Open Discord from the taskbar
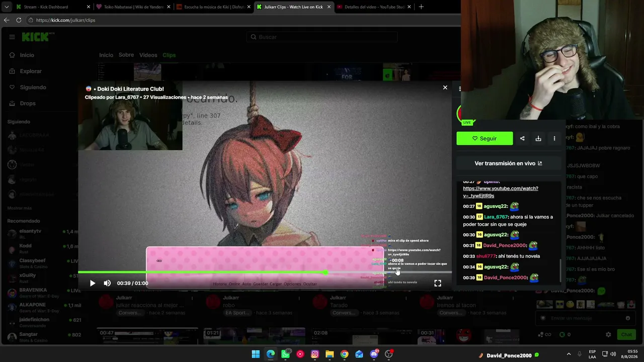The image size is (644, 362). click(x=374, y=354)
